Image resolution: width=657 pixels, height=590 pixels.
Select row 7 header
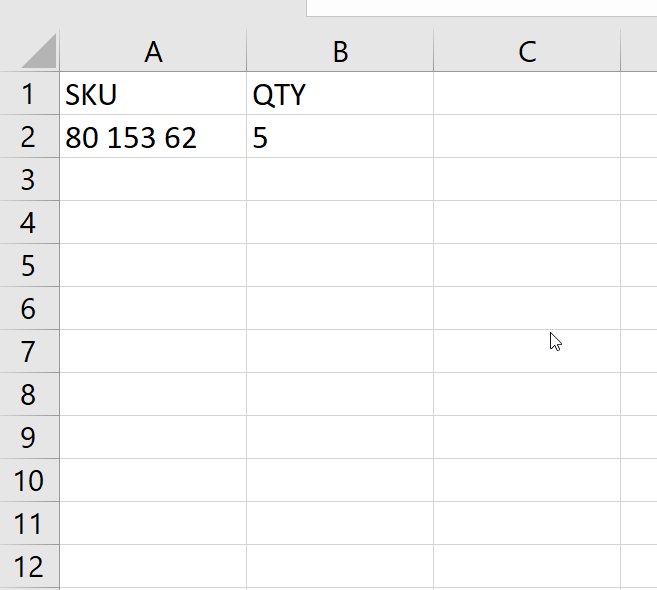pyautogui.click(x=29, y=352)
